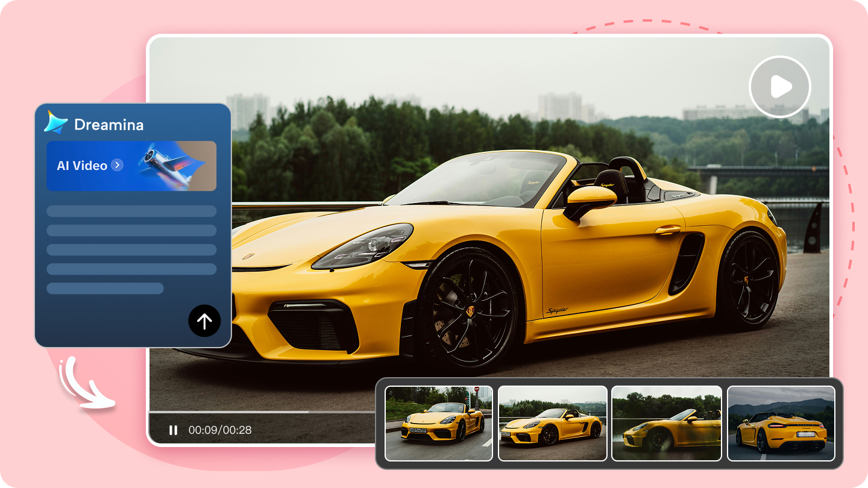Select the motion-blurred car thumbnail

(666, 423)
